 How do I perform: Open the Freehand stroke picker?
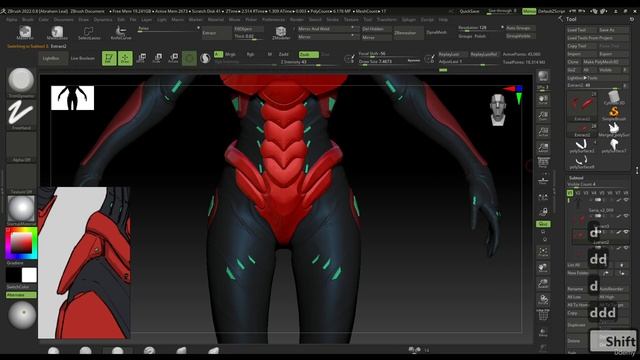[x=21, y=115]
